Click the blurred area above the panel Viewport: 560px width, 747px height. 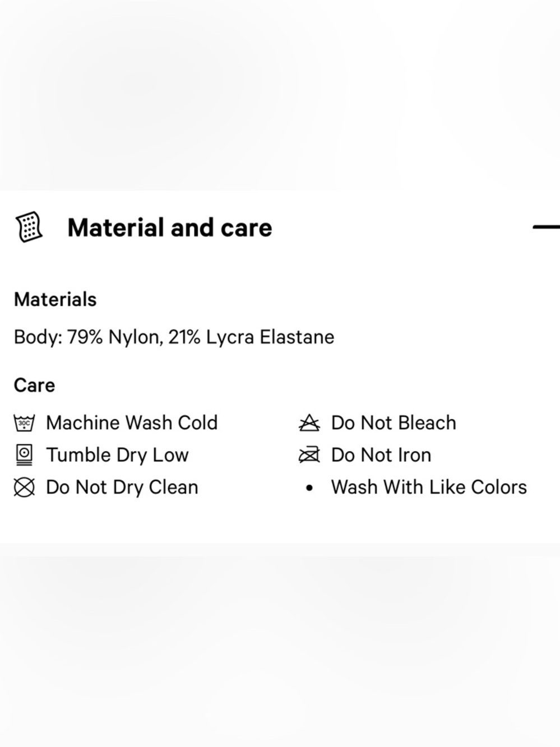pyautogui.click(x=280, y=95)
